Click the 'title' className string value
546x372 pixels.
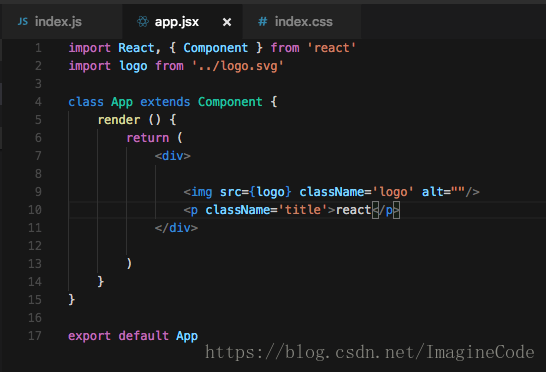coord(303,210)
